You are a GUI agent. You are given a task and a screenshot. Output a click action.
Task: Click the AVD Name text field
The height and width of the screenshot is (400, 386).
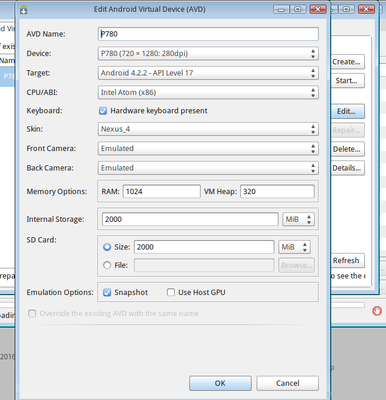208,34
